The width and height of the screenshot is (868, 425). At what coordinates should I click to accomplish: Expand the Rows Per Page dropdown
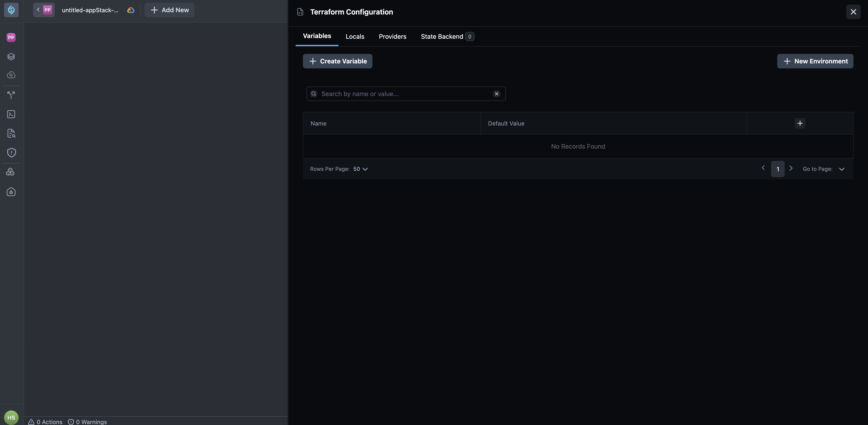360,169
